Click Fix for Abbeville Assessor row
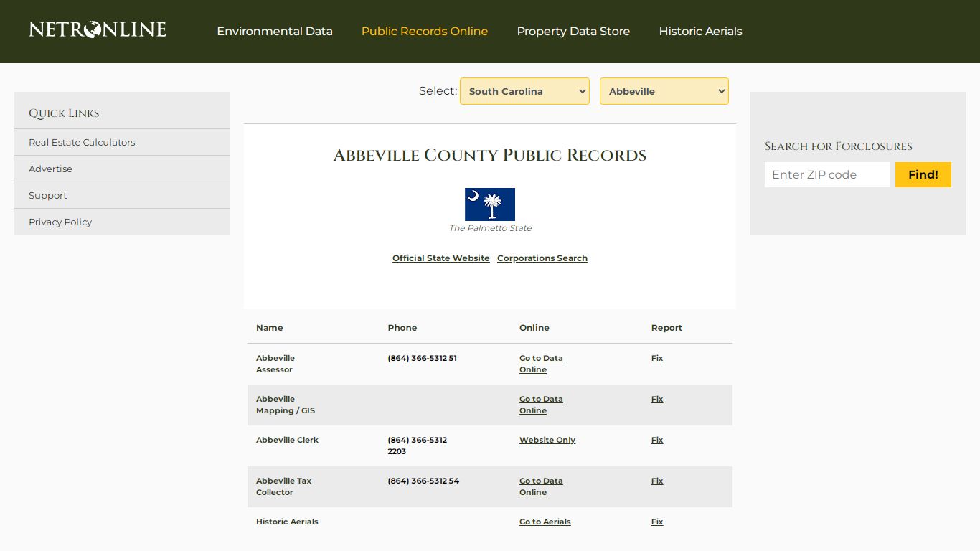This screenshot has height=551, width=980. (x=657, y=358)
